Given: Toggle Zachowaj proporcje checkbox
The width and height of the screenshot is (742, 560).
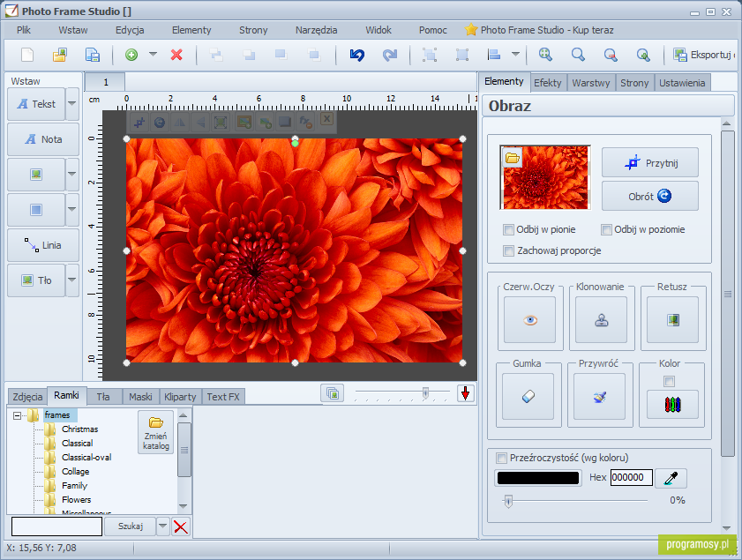Looking at the screenshot, I should 509,250.
